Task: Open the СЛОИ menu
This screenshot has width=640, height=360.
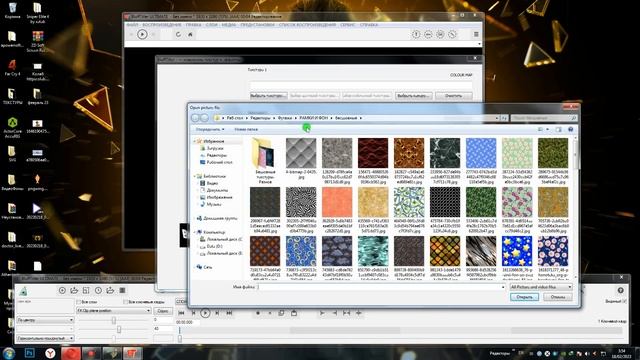Action: click(211, 25)
